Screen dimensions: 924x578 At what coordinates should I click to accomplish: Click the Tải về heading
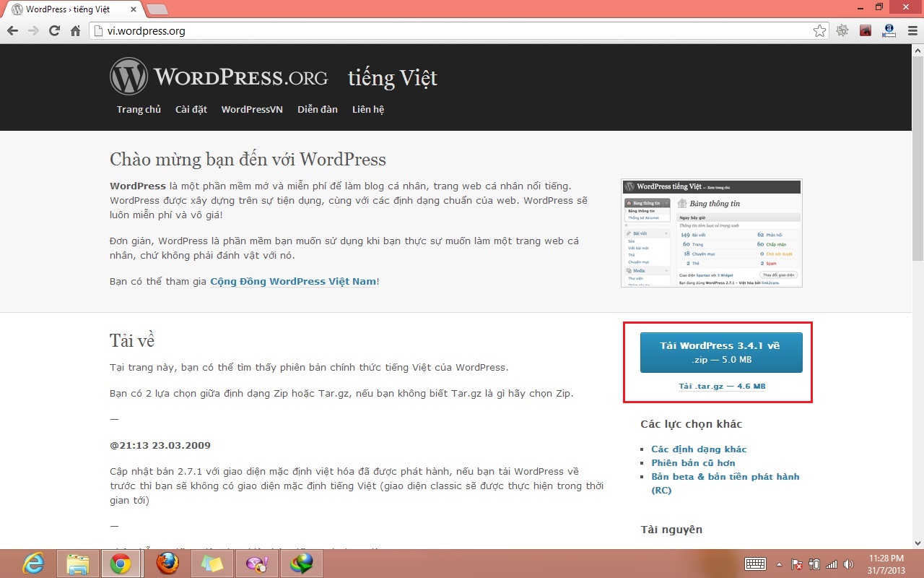pyautogui.click(x=132, y=340)
